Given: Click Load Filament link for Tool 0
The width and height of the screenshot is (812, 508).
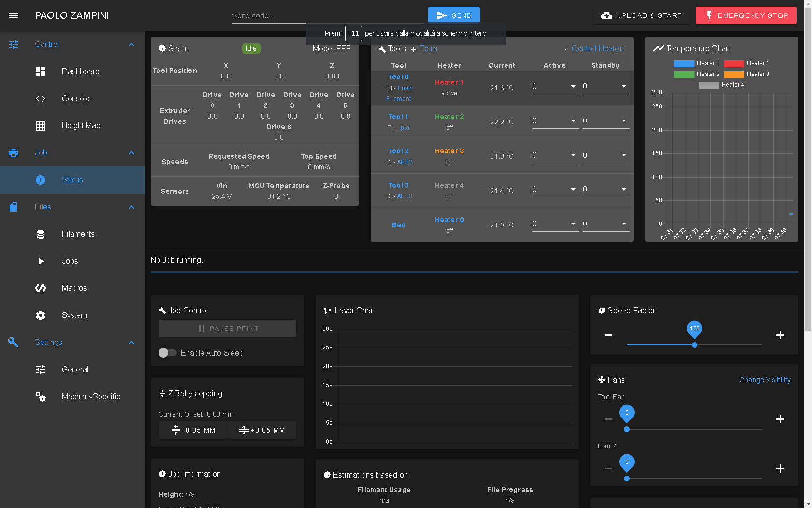Looking at the screenshot, I should pos(399,93).
